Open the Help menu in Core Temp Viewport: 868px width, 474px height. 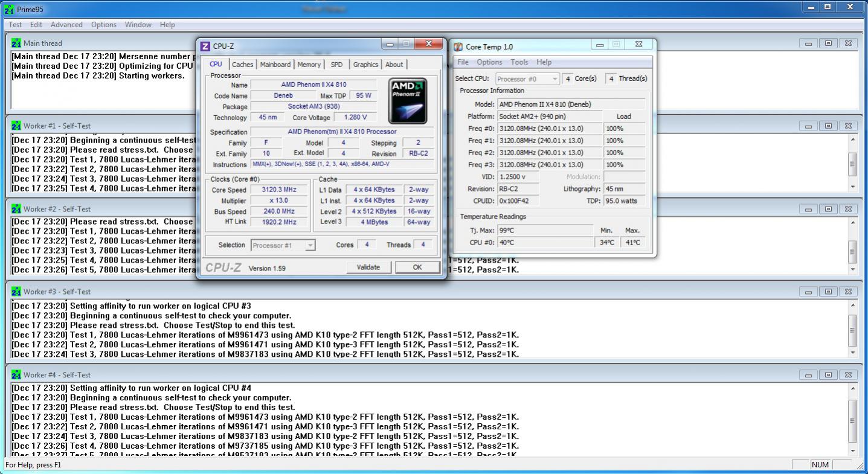pos(544,62)
